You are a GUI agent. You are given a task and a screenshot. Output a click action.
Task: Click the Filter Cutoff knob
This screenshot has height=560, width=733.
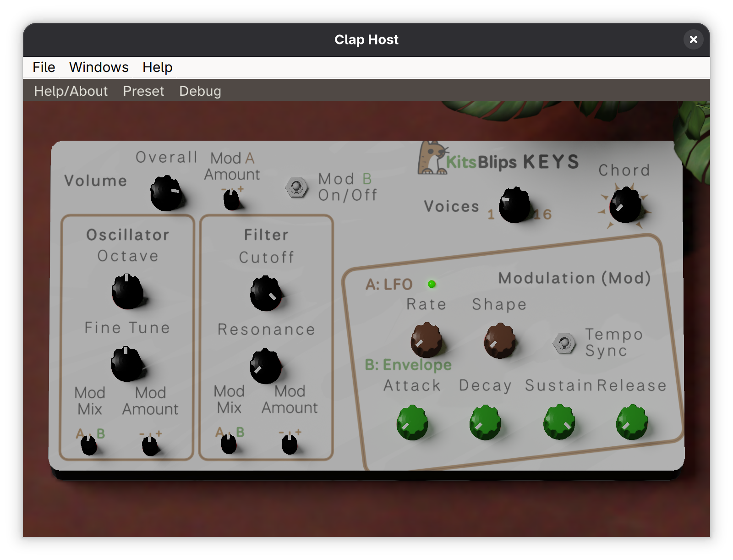coord(266,293)
